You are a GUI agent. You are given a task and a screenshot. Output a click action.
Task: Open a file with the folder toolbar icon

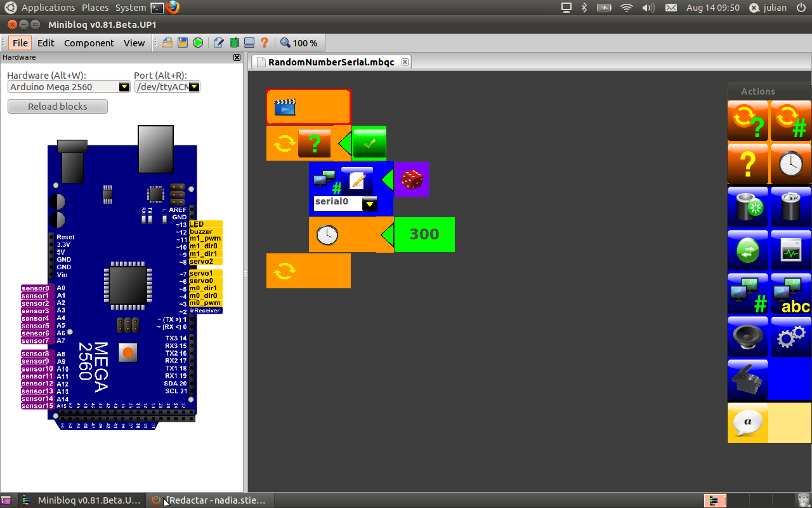point(167,43)
